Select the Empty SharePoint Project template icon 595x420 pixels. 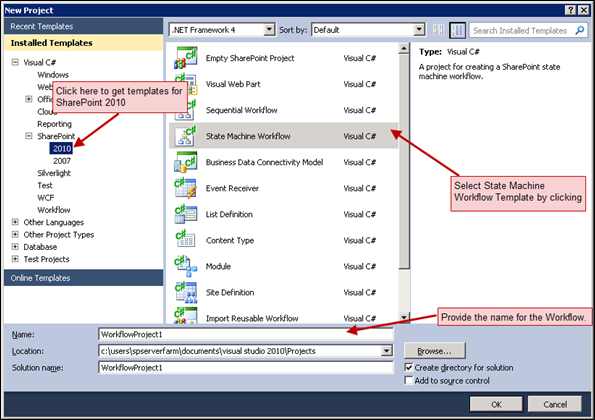point(186,58)
